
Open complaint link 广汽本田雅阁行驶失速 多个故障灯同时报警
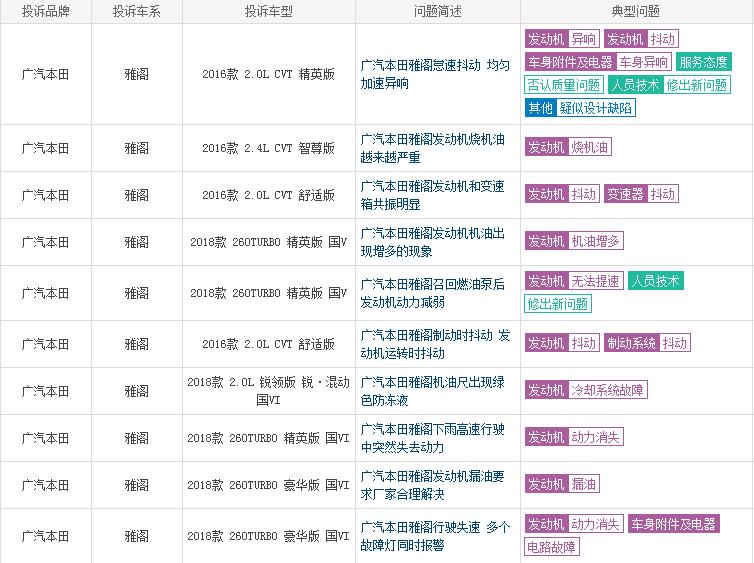click(435, 536)
